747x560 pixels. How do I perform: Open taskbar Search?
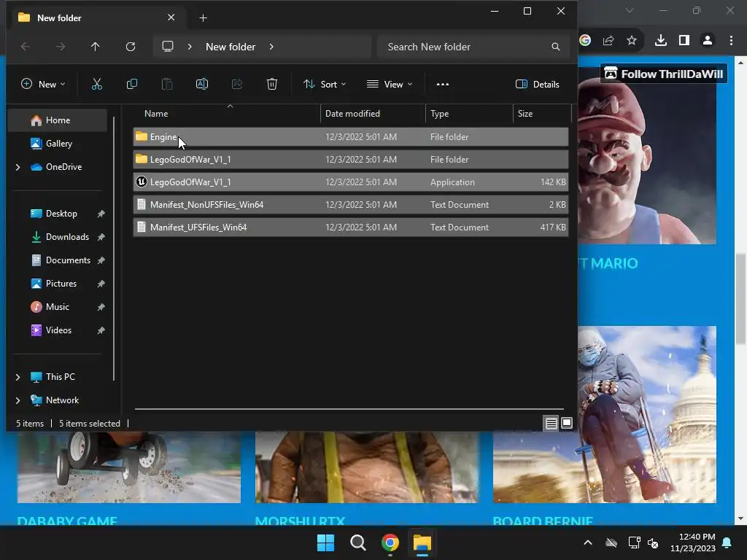tap(357, 542)
